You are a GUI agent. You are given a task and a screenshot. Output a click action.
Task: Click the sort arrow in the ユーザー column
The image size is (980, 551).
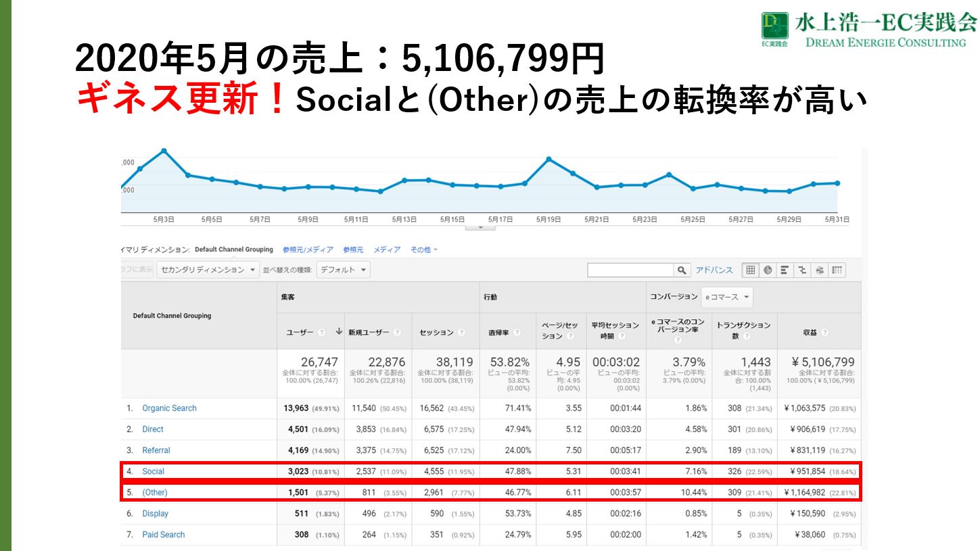[x=338, y=333]
